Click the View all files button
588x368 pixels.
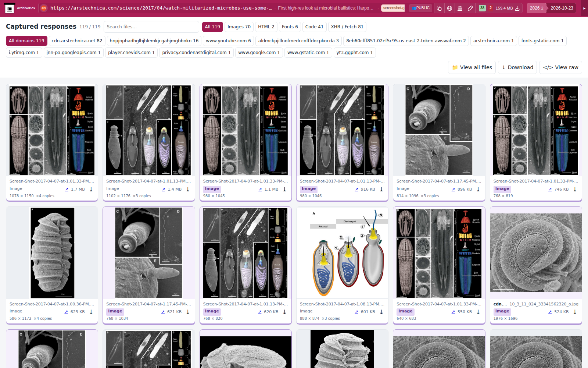[x=472, y=67]
